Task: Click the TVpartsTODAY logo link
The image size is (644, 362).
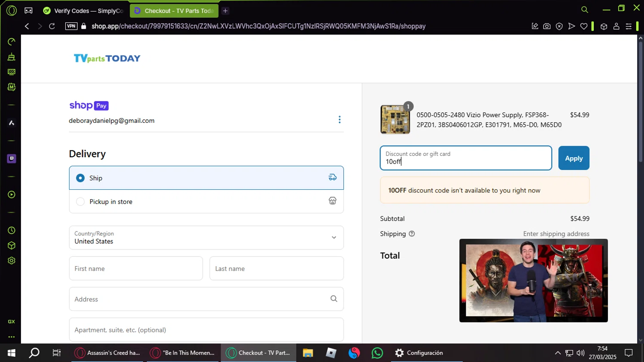Action: (x=107, y=58)
